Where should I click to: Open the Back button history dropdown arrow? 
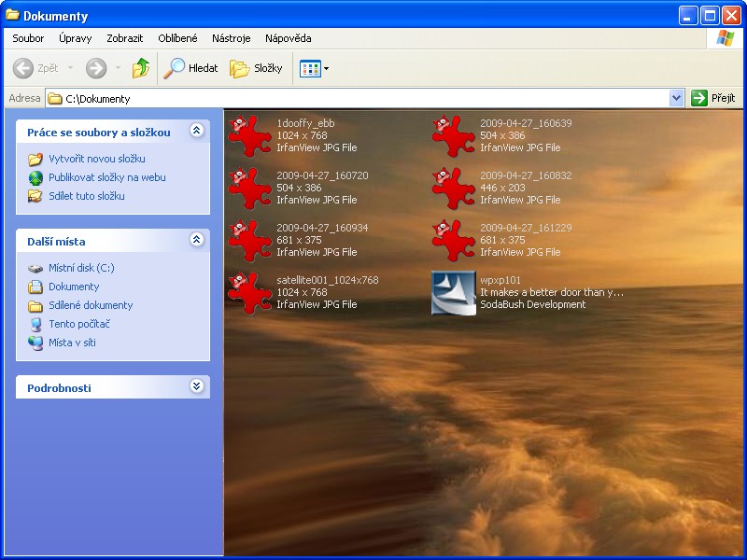[68, 68]
